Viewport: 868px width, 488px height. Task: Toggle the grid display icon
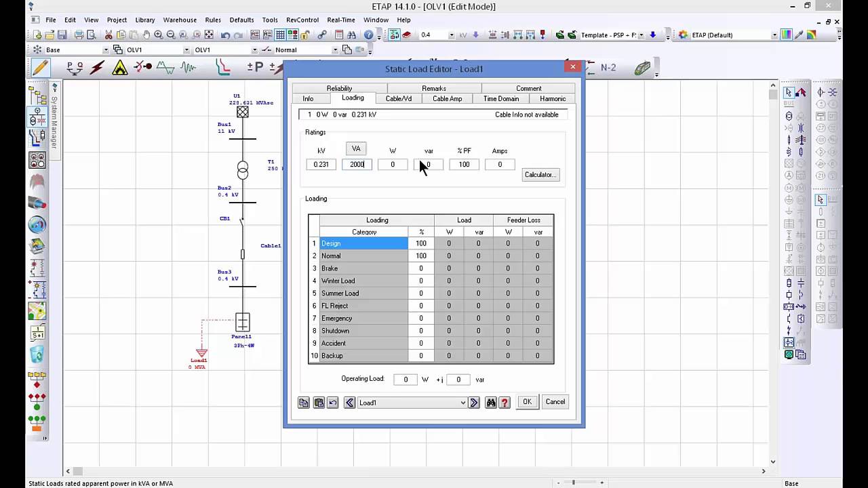click(x=280, y=35)
